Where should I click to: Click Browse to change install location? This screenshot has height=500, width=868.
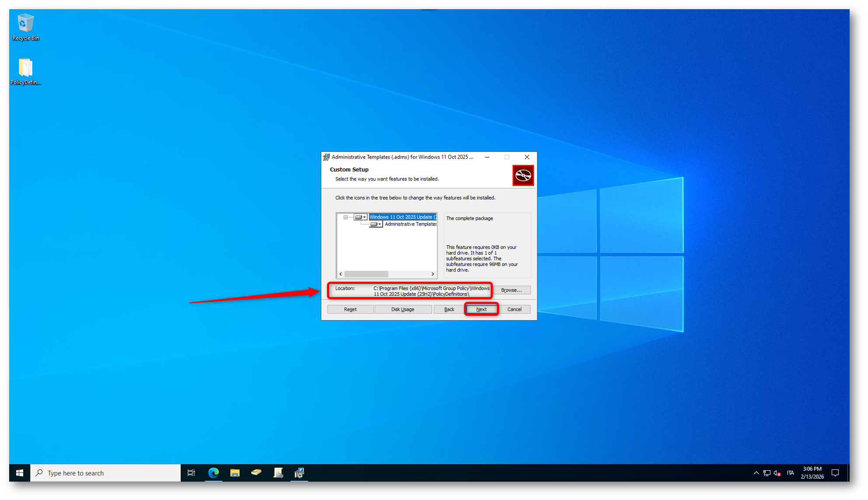point(511,290)
